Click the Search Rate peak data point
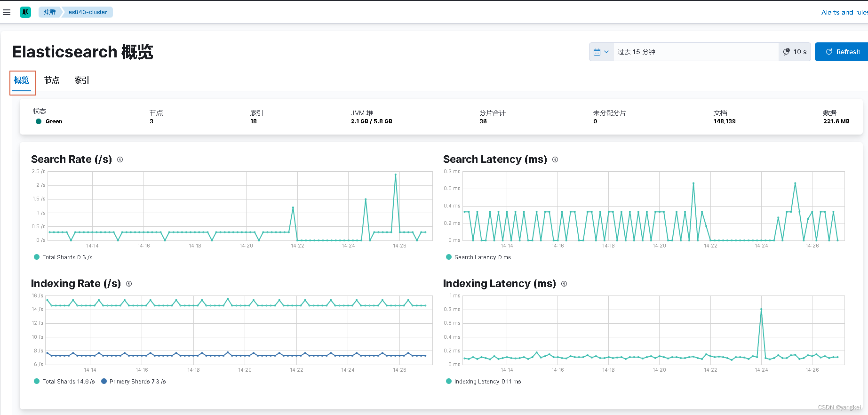The height and width of the screenshot is (415, 868). point(396,175)
